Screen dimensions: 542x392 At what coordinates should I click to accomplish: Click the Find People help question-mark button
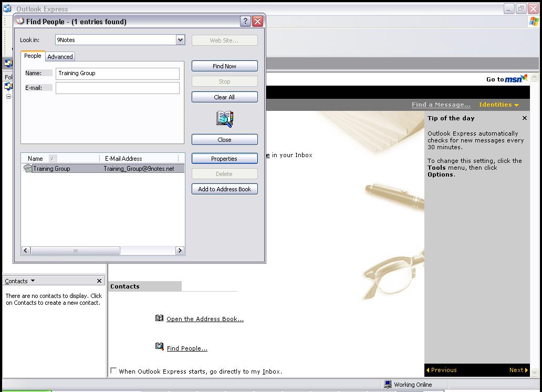pos(245,22)
